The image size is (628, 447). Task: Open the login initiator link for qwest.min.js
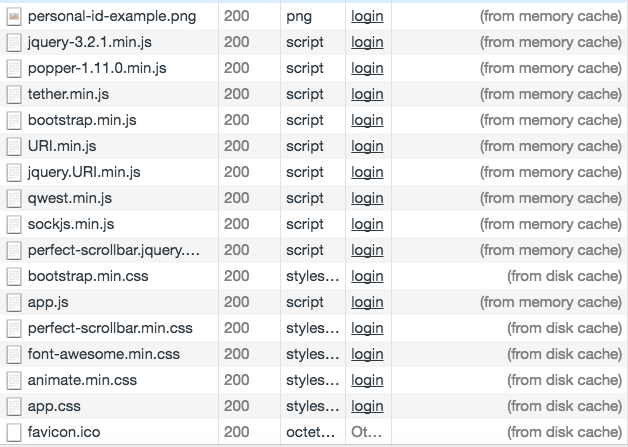[367, 199]
